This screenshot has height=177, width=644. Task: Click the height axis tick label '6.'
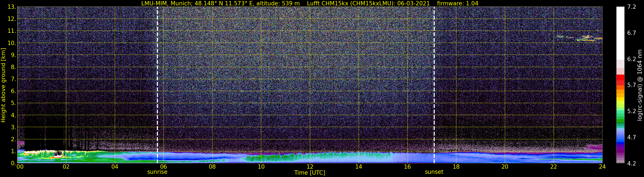[x=13, y=91]
